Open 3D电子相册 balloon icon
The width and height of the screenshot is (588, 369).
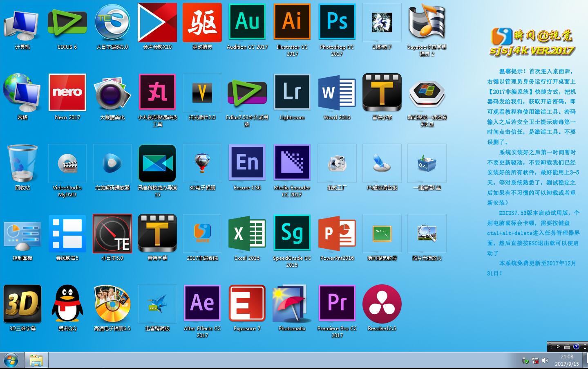point(202,163)
